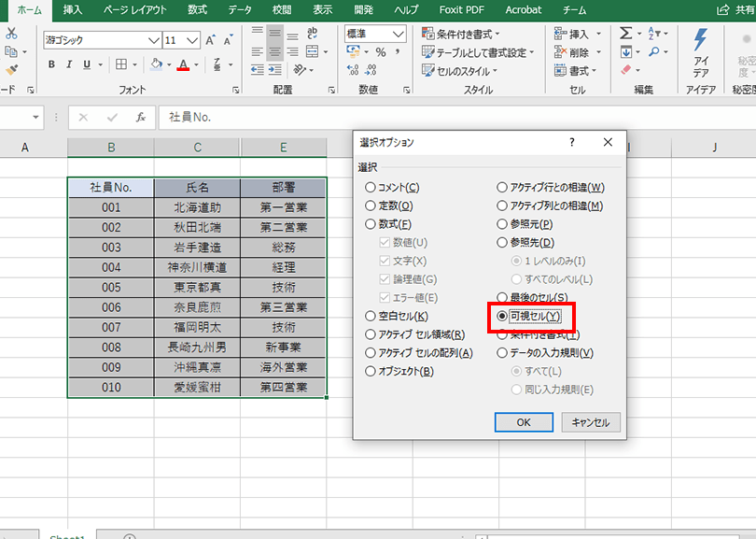Screen dimensions: 756x539
Task: Select the コメント(C) radio button
Action: click(370, 187)
